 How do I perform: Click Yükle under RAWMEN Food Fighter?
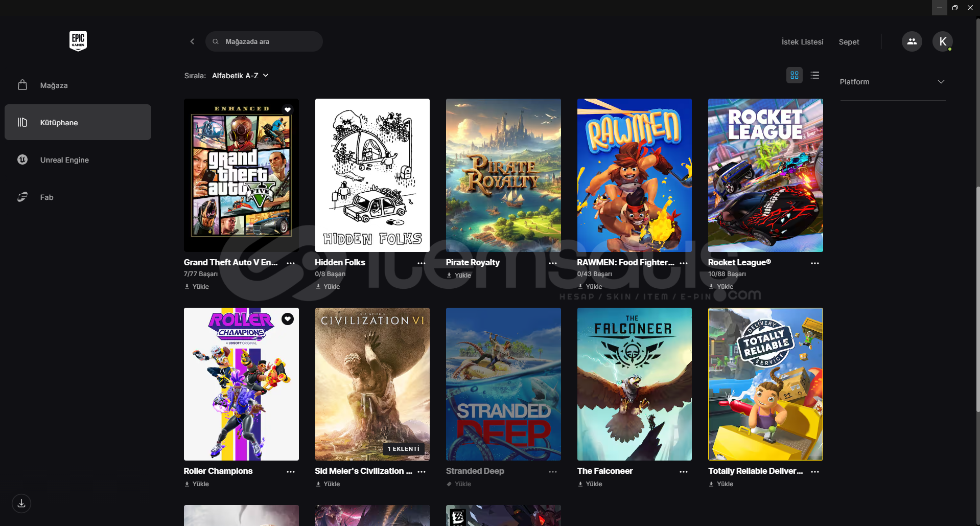[x=590, y=287]
